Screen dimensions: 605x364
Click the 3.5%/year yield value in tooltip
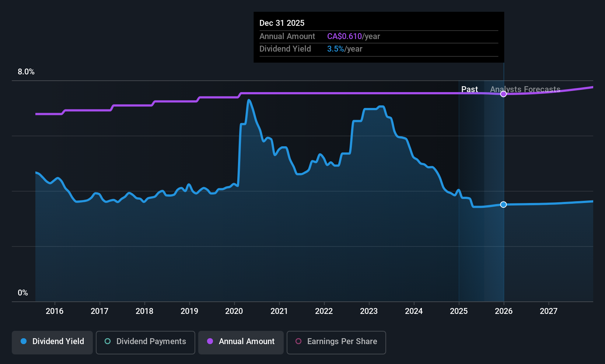[345, 49]
